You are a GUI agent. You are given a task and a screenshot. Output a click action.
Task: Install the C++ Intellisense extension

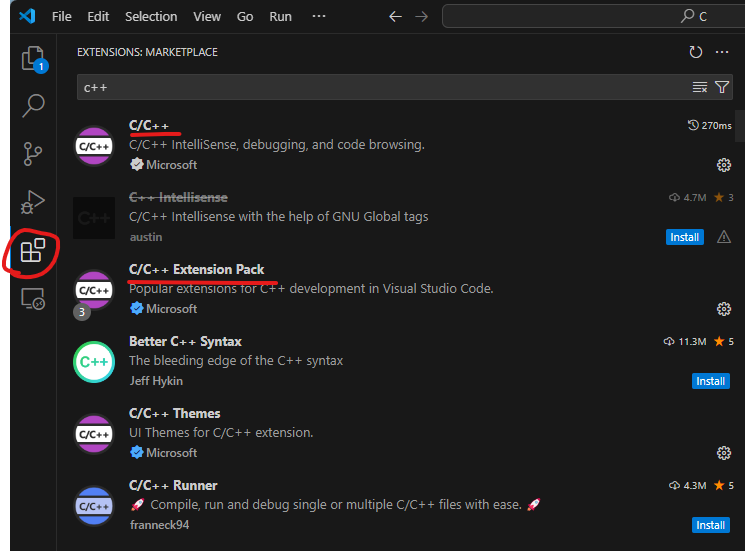coord(684,237)
